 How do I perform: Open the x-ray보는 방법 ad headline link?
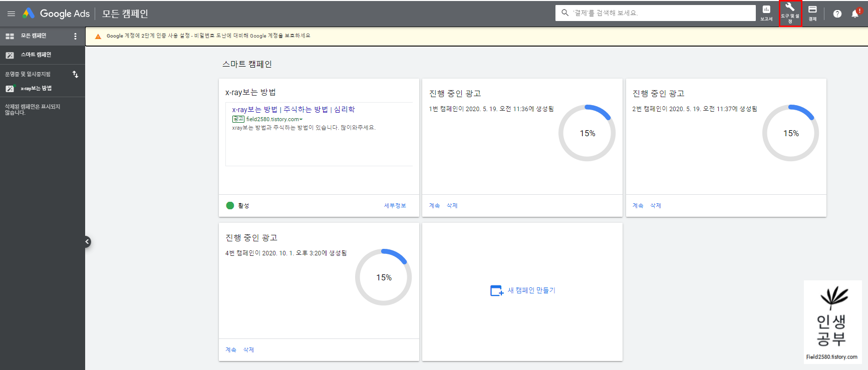pos(293,109)
